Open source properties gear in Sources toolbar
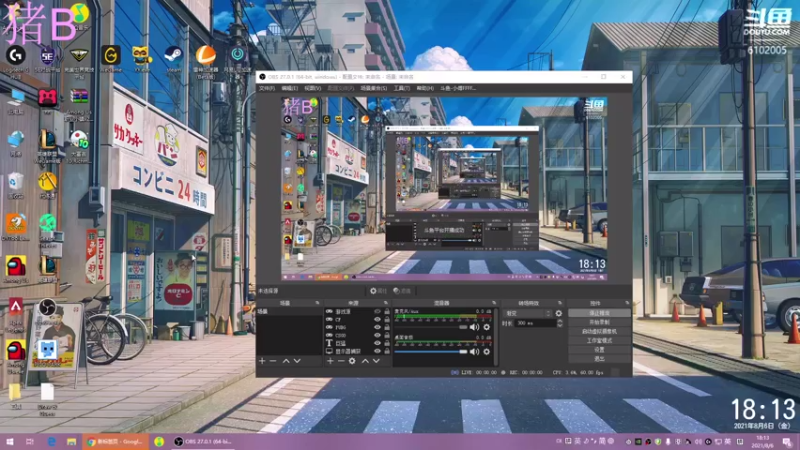The image size is (800, 450). (352, 361)
